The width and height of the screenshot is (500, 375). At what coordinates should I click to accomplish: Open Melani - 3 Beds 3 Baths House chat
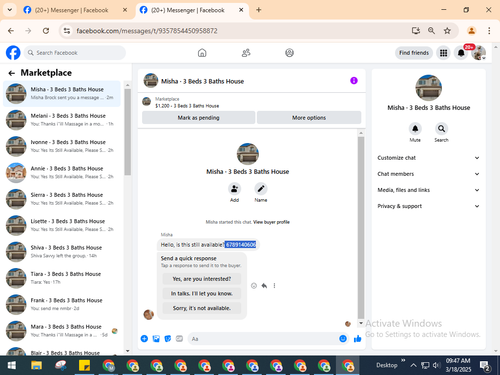(62, 120)
